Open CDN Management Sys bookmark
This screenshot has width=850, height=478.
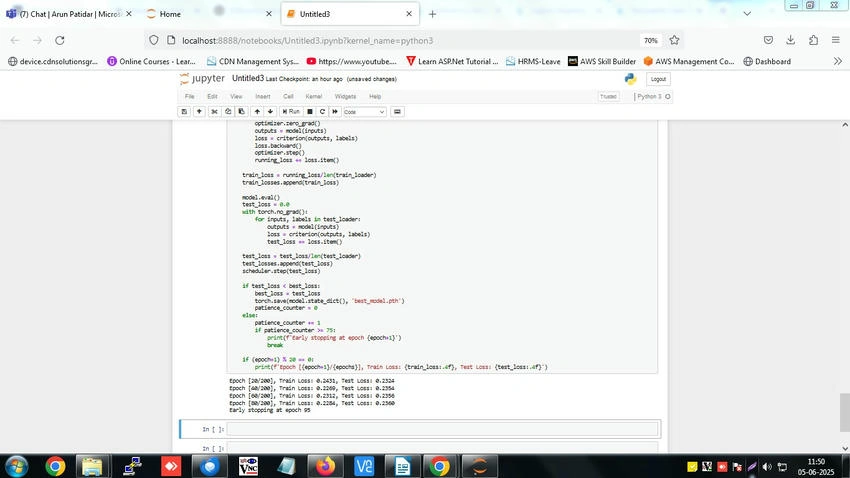click(x=253, y=61)
